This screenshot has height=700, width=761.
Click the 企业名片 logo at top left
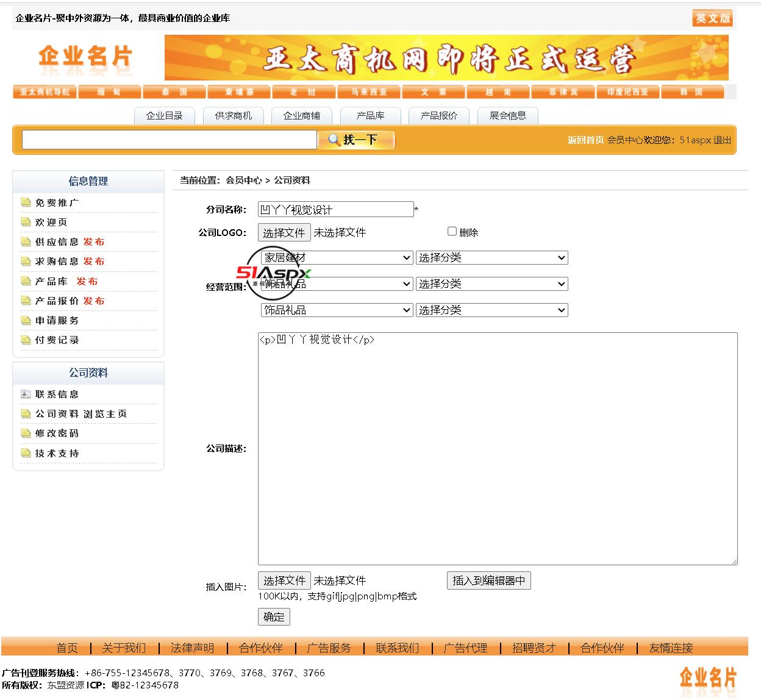tap(85, 57)
